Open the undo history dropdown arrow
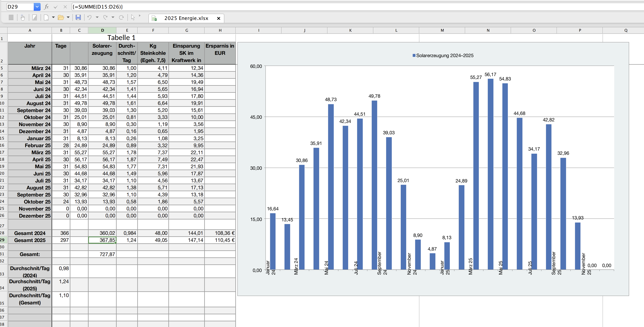Image resolution: width=644 pixels, height=327 pixels. coord(97,17)
